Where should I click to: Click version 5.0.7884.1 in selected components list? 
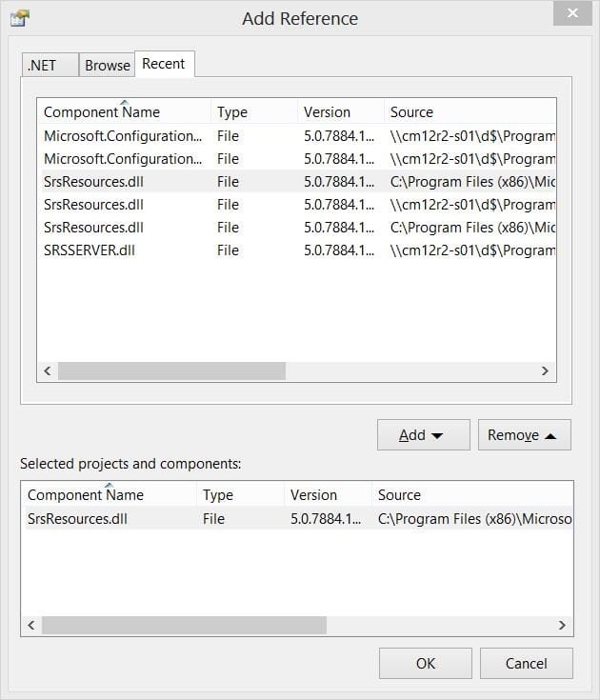coord(326,519)
